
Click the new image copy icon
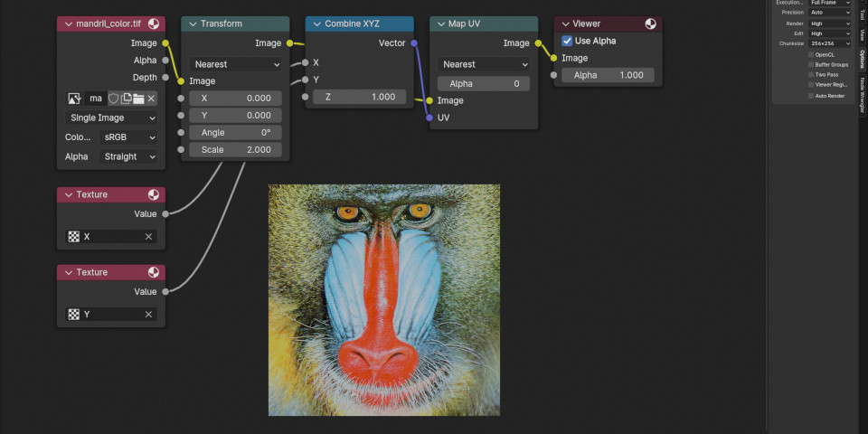127,98
